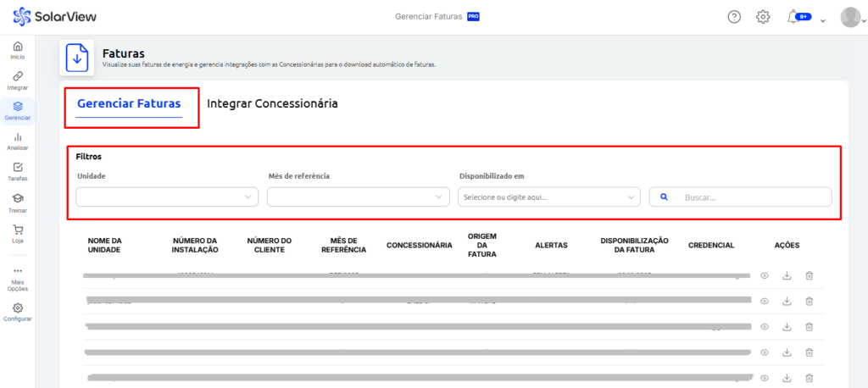Open the Treinar graduation cap icon
This screenshot has width=868, height=388.
click(18, 201)
